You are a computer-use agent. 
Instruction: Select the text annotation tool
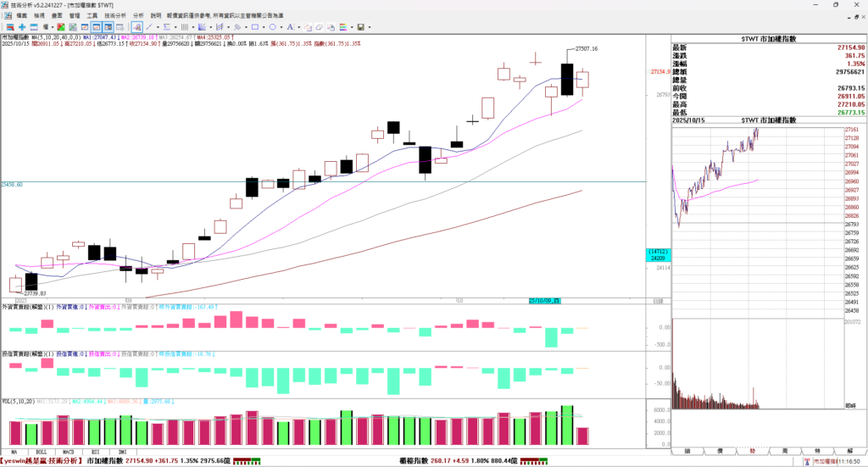pyautogui.click(x=290, y=27)
